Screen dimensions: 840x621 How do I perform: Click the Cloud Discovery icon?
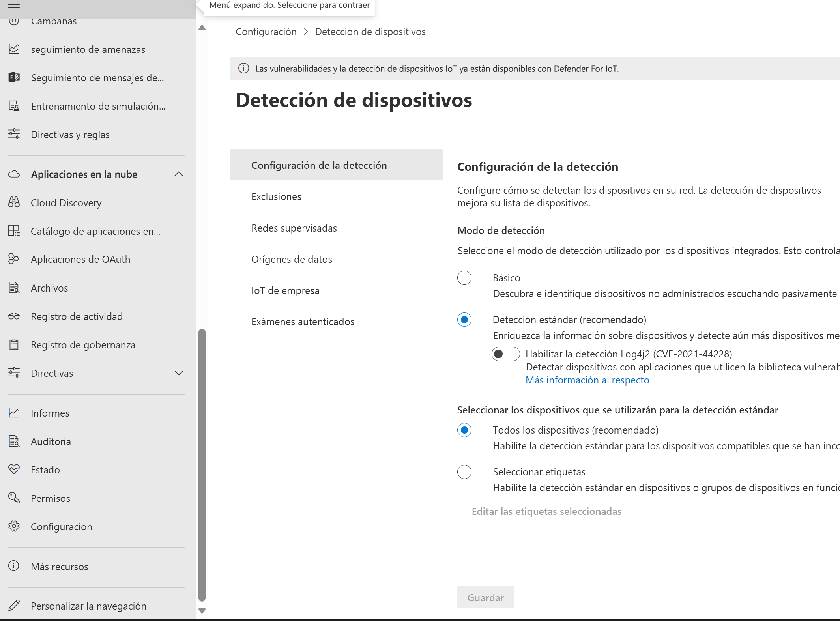(16, 202)
